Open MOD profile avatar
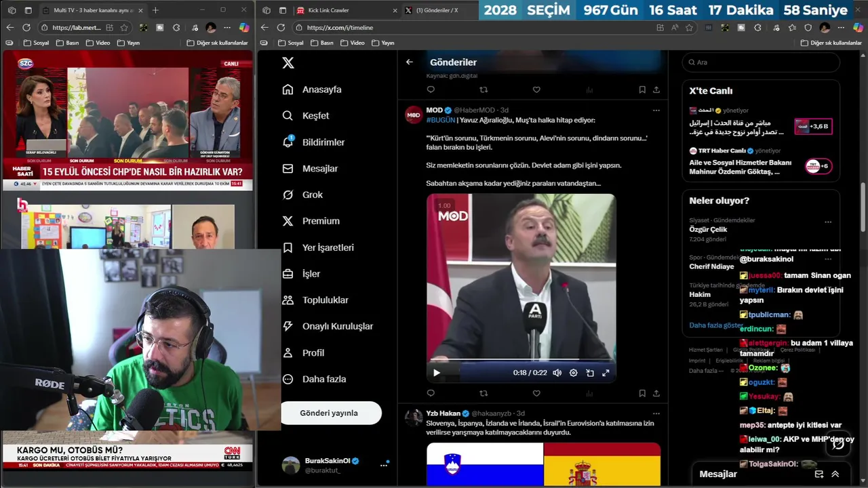The height and width of the screenshot is (488, 868). 414,115
